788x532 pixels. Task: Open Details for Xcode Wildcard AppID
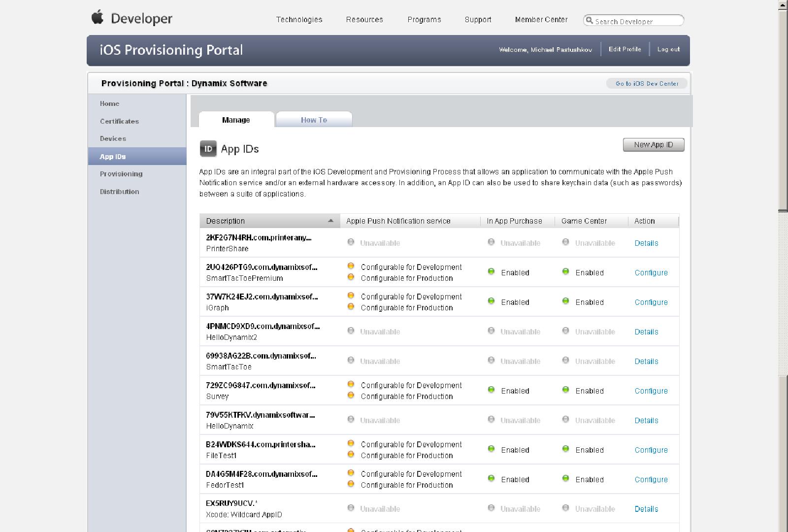[646, 509]
